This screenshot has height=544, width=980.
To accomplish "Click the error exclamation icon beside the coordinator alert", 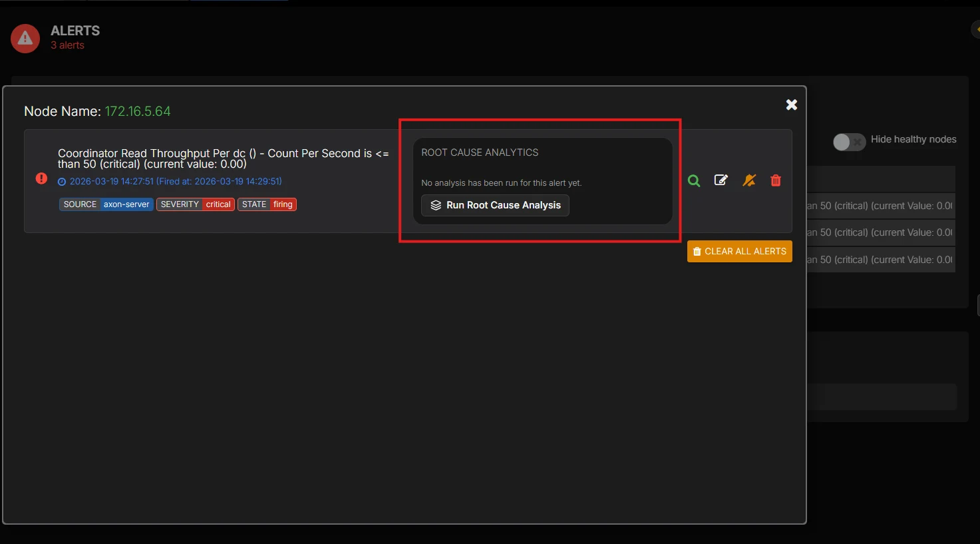I will 41,178.
